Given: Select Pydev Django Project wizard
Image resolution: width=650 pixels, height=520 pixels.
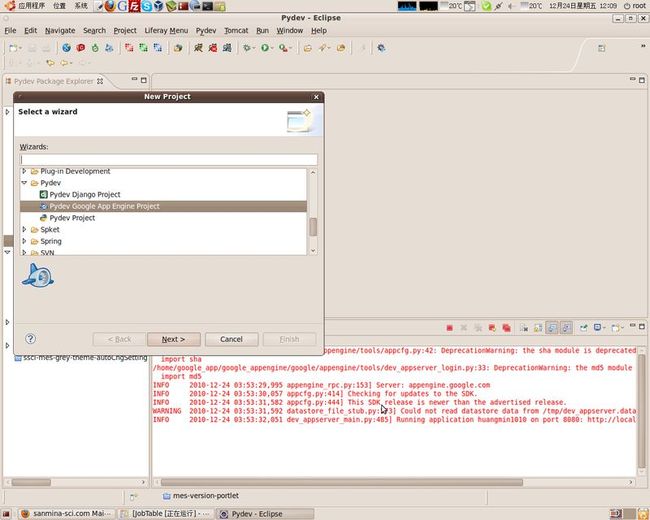Looking at the screenshot, I should tap(85, 194).
